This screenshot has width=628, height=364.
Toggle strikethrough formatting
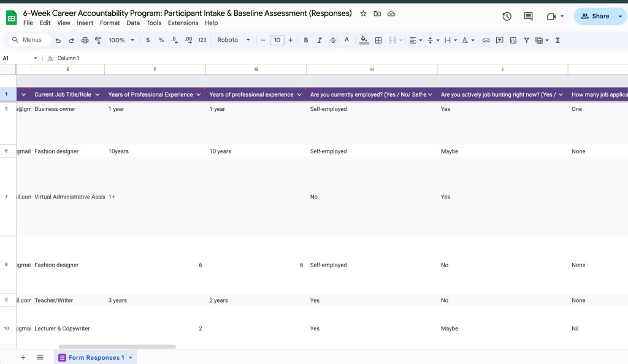[333, 40]
